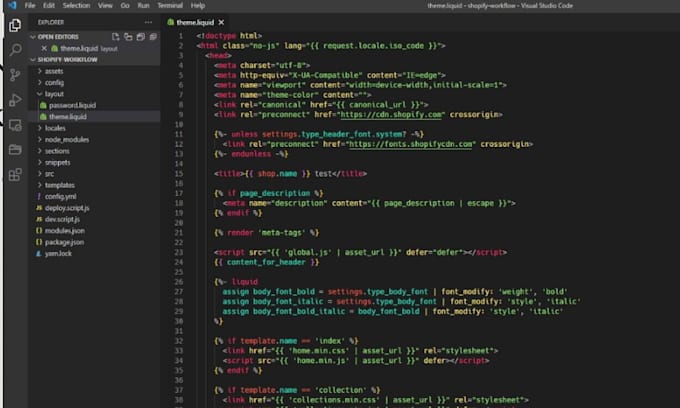
Task: Select the theme.liquid editor tab
Action: click(x=195, y=22)
